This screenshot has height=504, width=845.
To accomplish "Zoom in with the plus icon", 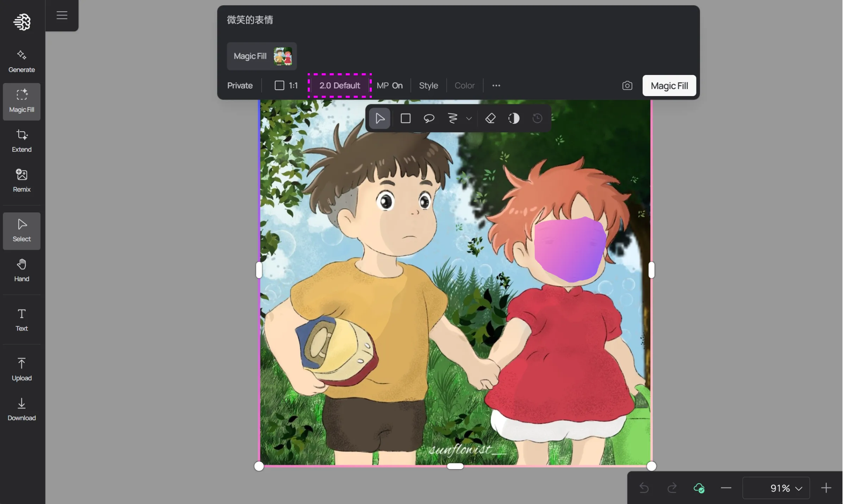I will 826,488.
